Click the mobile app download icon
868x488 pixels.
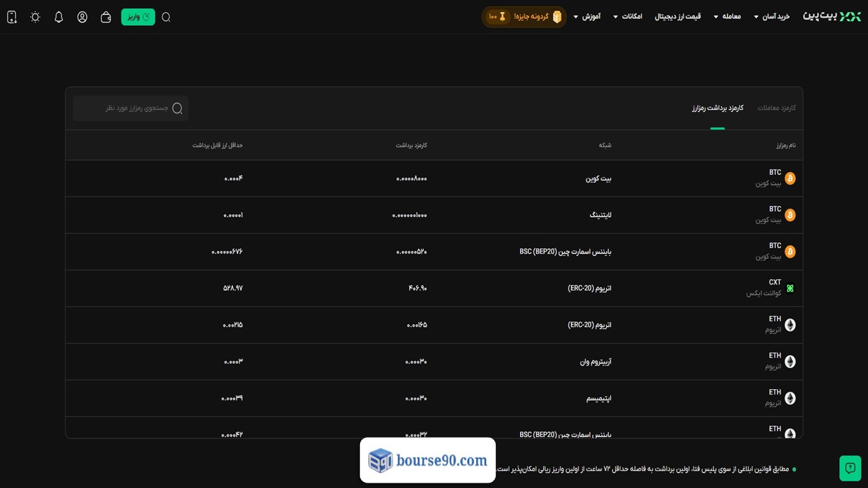coord(12,17)
